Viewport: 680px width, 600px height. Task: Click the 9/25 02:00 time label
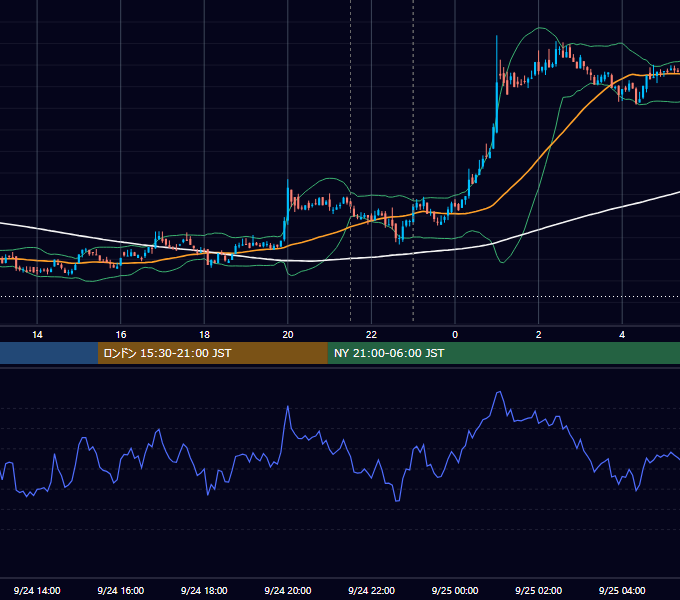539,590
